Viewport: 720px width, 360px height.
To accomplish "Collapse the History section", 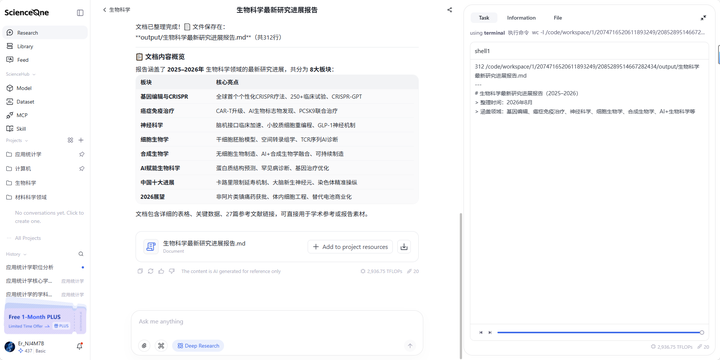I will [x=16, y=254].
